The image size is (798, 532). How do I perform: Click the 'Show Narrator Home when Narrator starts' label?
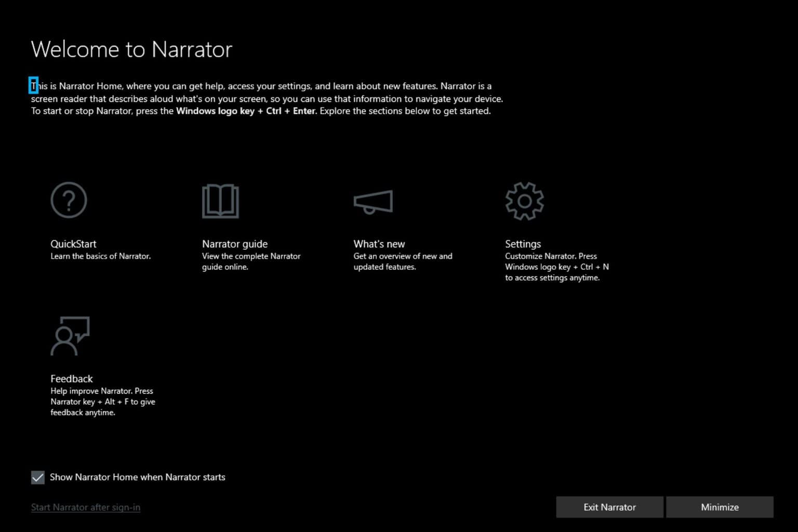point(138,477)
